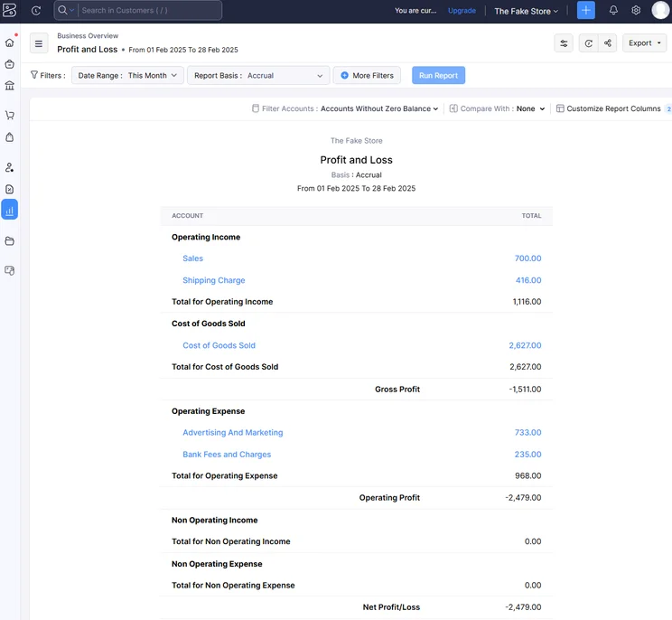The image size is (672, 620).
Task: Click the More Filters button
Action: click(367, 75)
